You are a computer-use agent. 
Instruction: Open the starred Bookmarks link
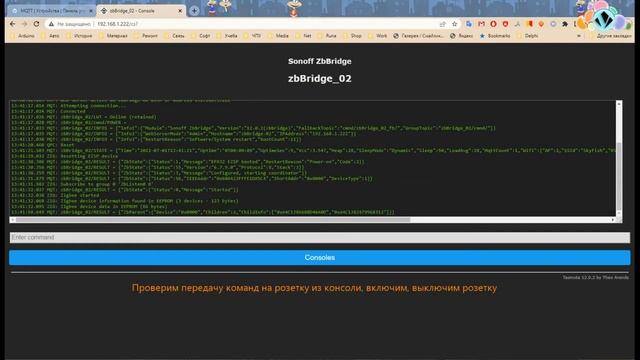[x=495, y=36]
